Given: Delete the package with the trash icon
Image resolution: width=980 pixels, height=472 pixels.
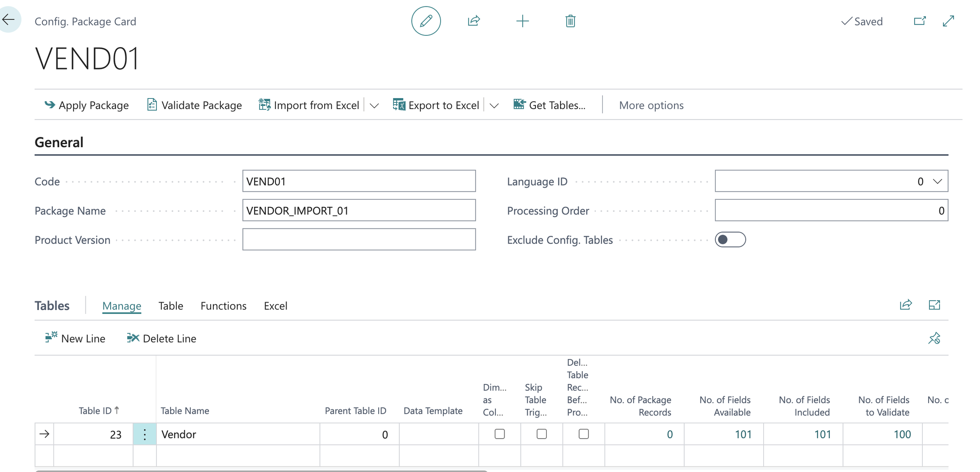Looking at the screenshot, I should (570, 21).
